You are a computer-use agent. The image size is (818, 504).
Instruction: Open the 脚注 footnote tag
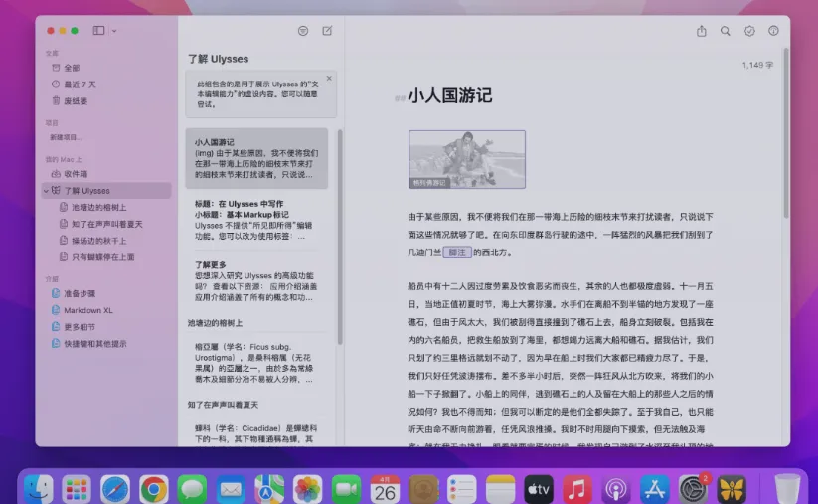[x=457, y=252]
